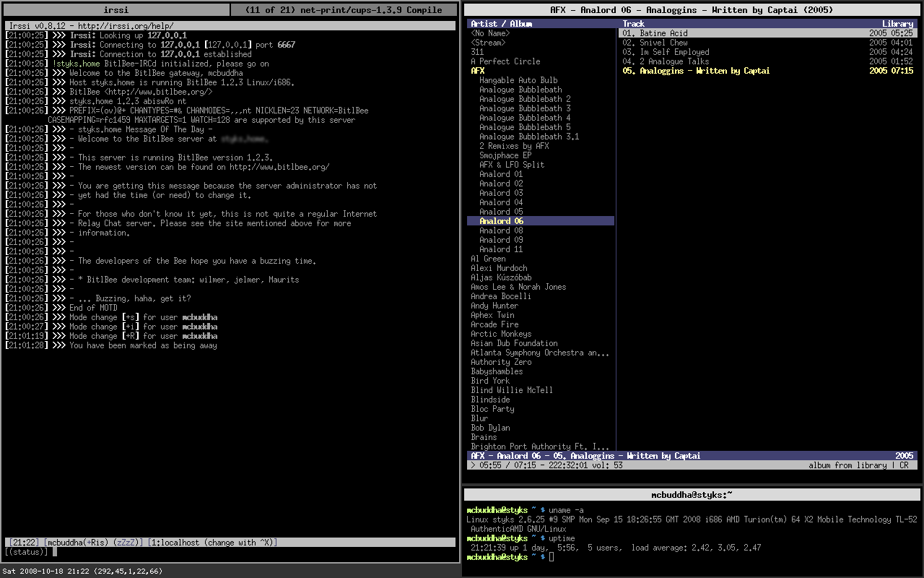Select the Brighton Port Authority artist
Image resolution: width=924 pixels, height=578 pixels.
[540, 447]
